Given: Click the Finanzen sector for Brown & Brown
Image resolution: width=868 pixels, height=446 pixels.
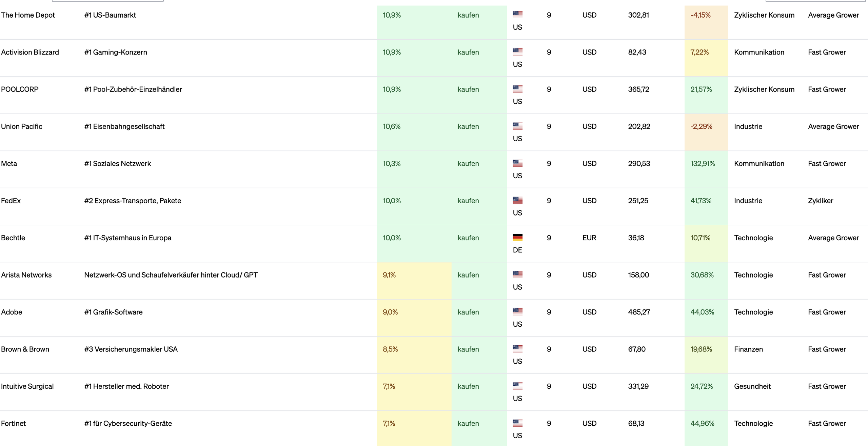Looking at the screenshot, I should (x=748, y=349).
